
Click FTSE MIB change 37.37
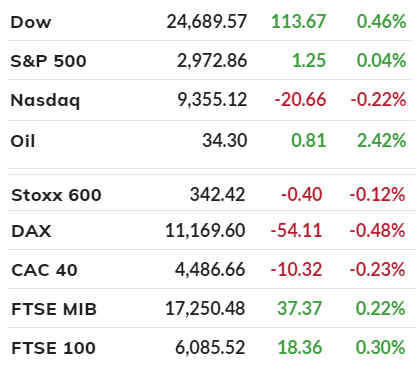(300, 308)
